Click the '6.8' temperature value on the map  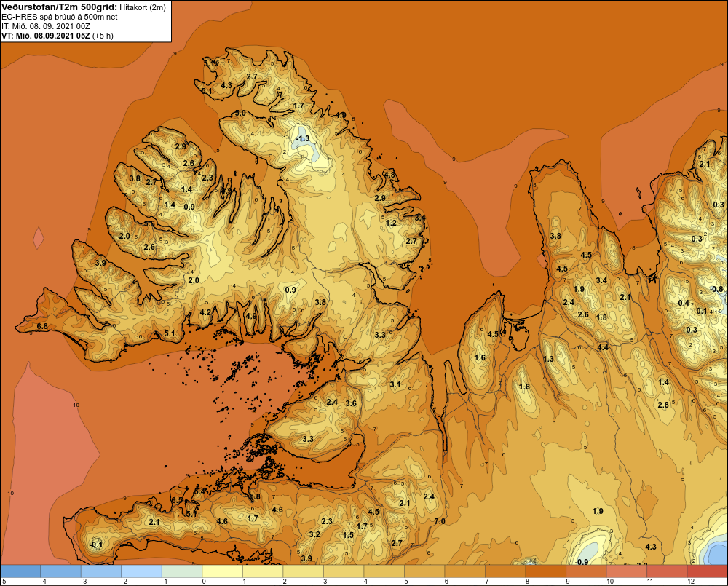[42, 326]
